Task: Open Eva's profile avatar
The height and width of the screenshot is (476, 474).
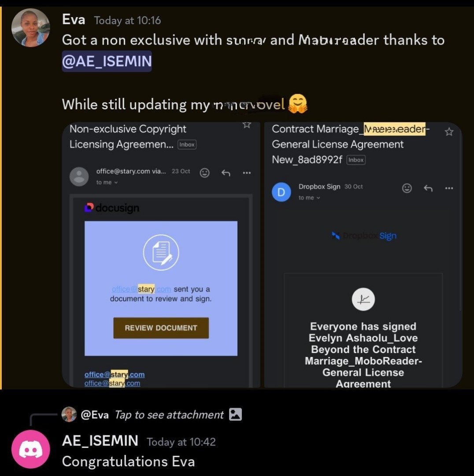Action: click(31, 28)
